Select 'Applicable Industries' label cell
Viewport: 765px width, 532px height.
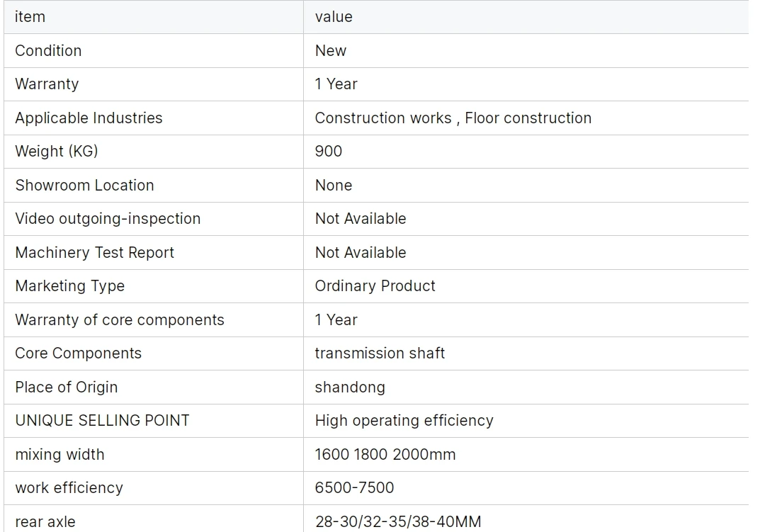[89, 118]
